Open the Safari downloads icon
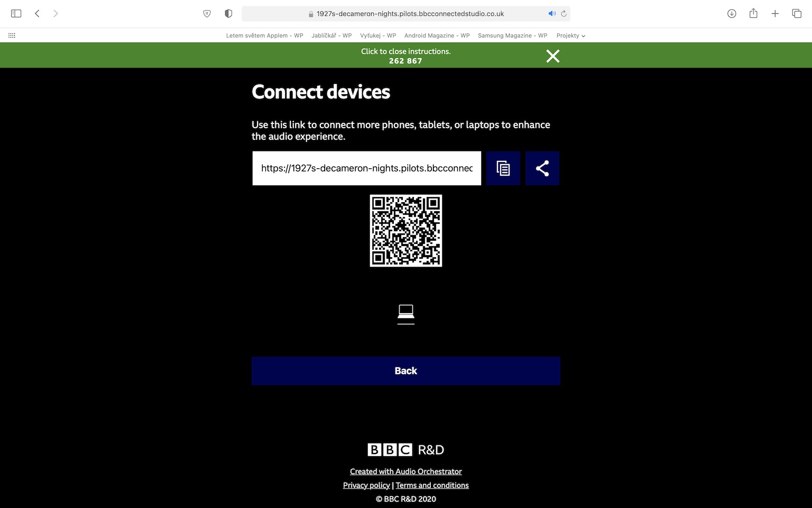 (732, 14)
